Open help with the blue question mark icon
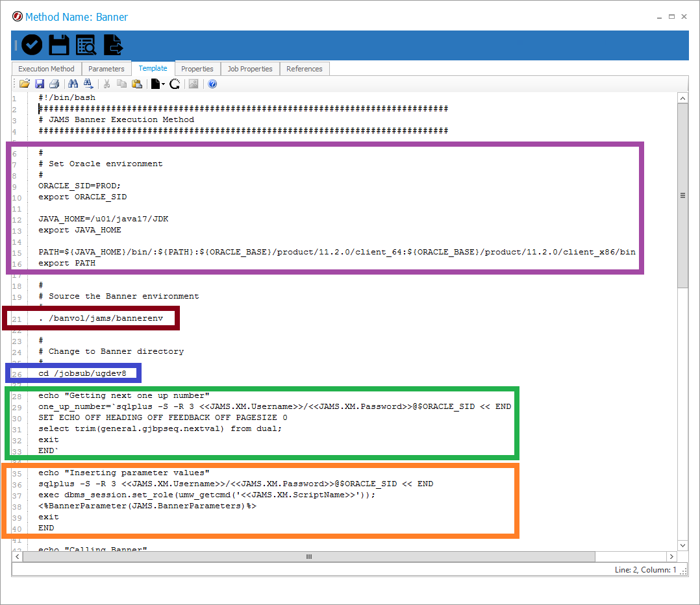700x605 pixels. pyautogui.click(x=212, y=84)
